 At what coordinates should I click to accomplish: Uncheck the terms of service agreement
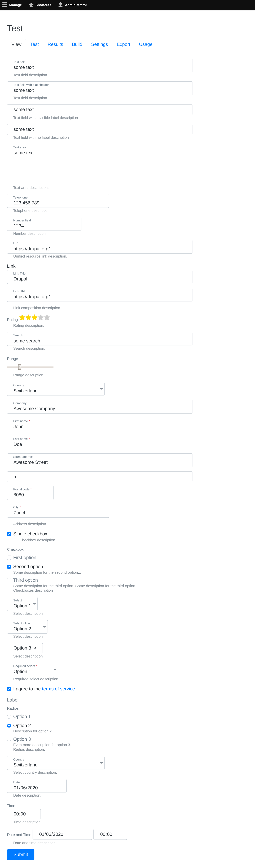pos(9,689)
